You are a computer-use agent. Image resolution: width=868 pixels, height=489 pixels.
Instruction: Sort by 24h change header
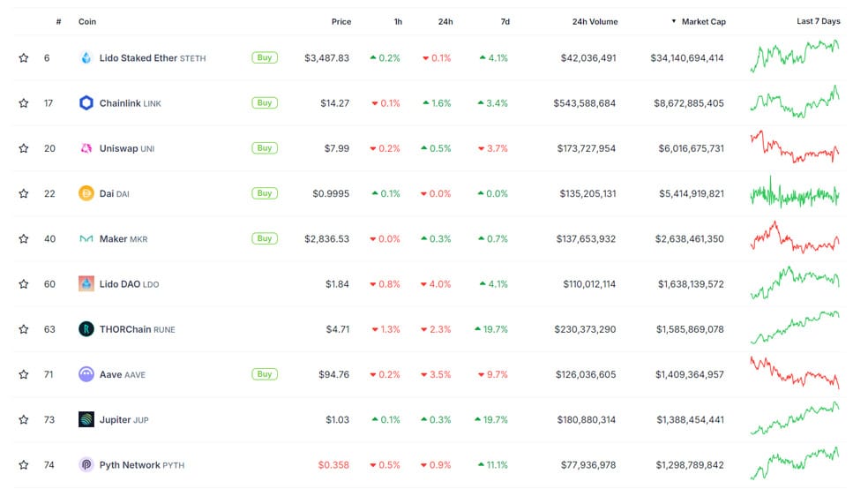tap(445, 21)
